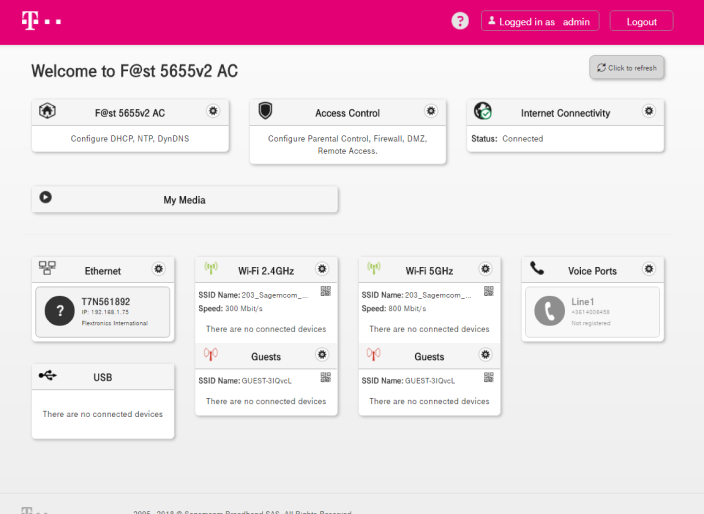Open the 'Logged in as admin' user button
Viewport: 704px width, 514px height.
tap(540, 21)
